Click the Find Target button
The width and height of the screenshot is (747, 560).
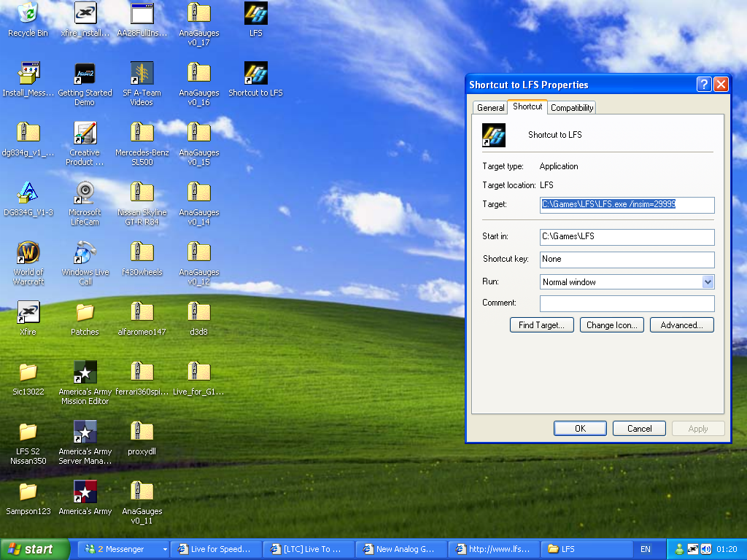coord(542,324)
